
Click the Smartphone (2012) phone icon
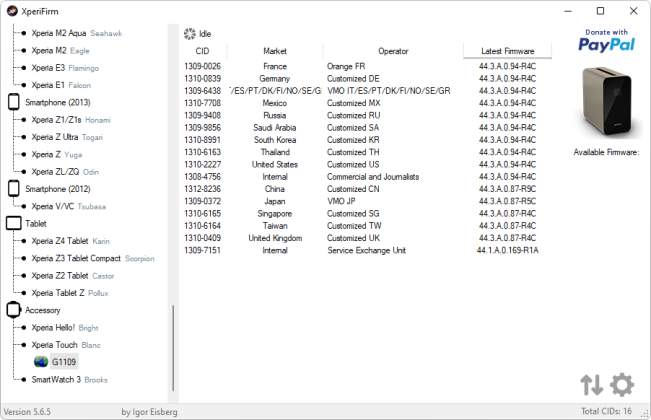point(14,189)
